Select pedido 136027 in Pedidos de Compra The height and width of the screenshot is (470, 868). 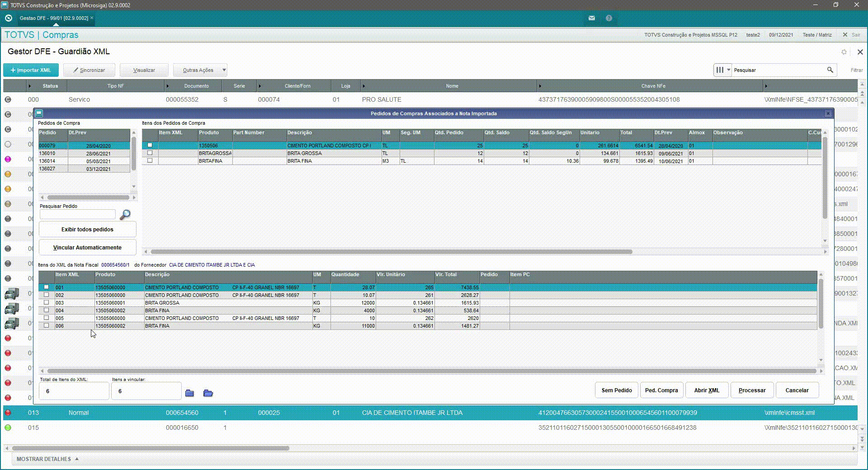point(84,169)
